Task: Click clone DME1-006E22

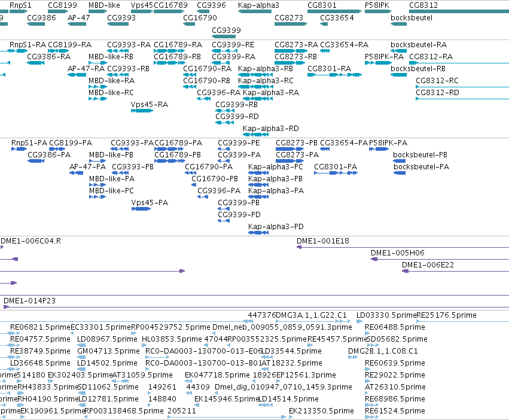Action: pos(428,264)
